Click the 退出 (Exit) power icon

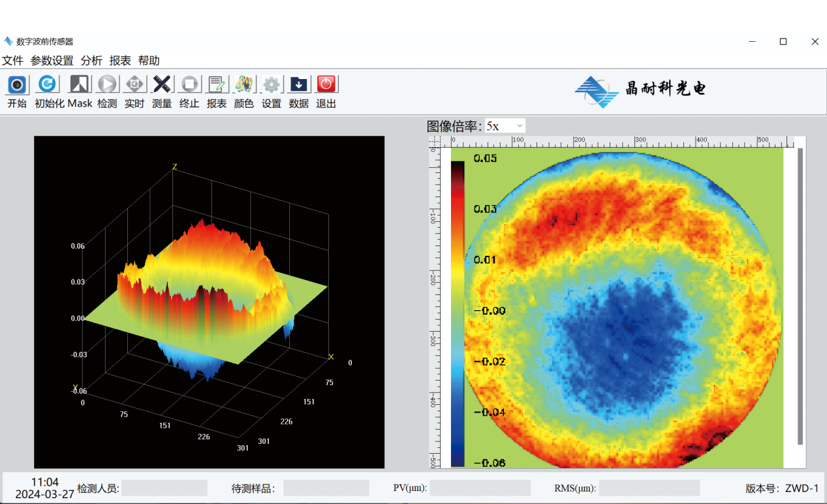(326, 84)
